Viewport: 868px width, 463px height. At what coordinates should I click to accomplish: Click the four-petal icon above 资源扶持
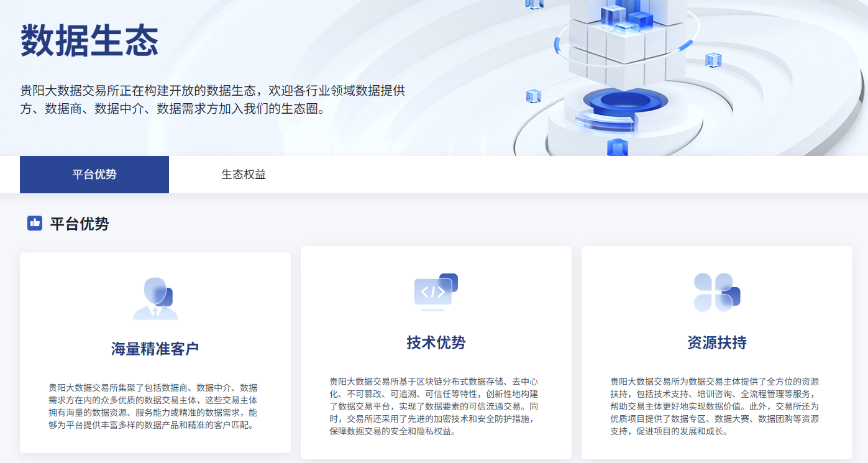pos(716,292)
